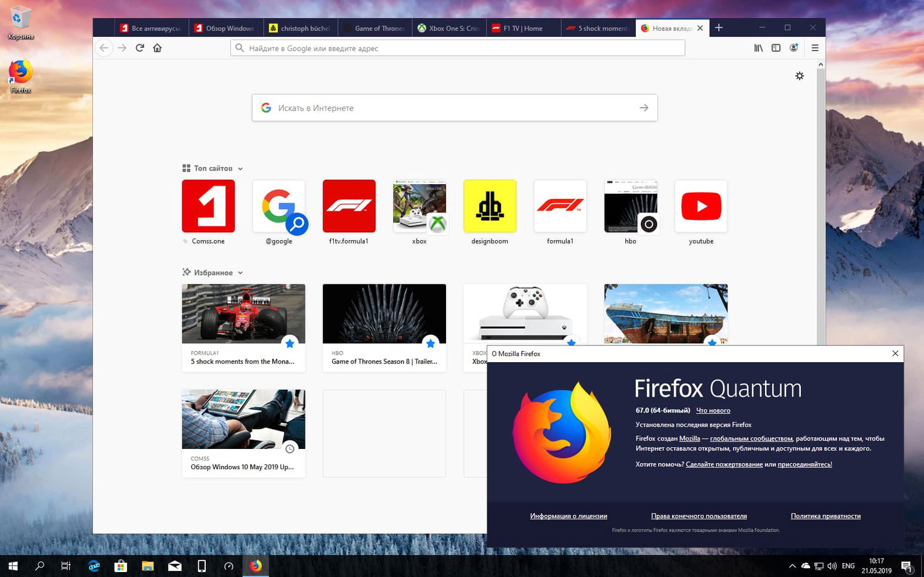This screenshot has height=577, width=924.
Task: Collapse the Избранное section
Action: [x=240, y=272]
